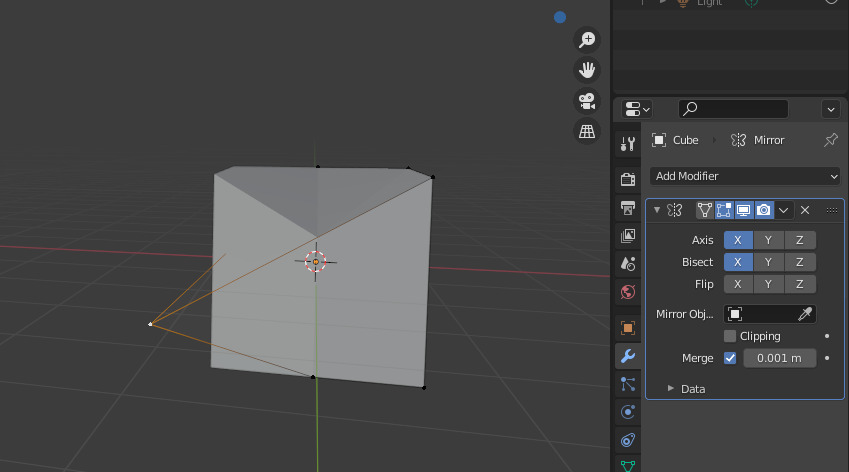Click the 3D cursor on the cube
The height and width of the screenshot is (472, 849).
(x=316, y=262)
